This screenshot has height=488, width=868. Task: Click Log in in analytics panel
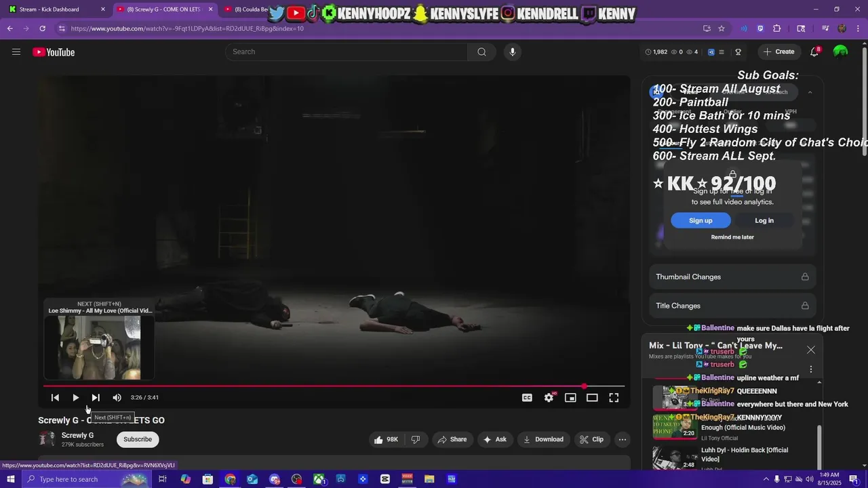pyautogui.click(x=764, y=220)
